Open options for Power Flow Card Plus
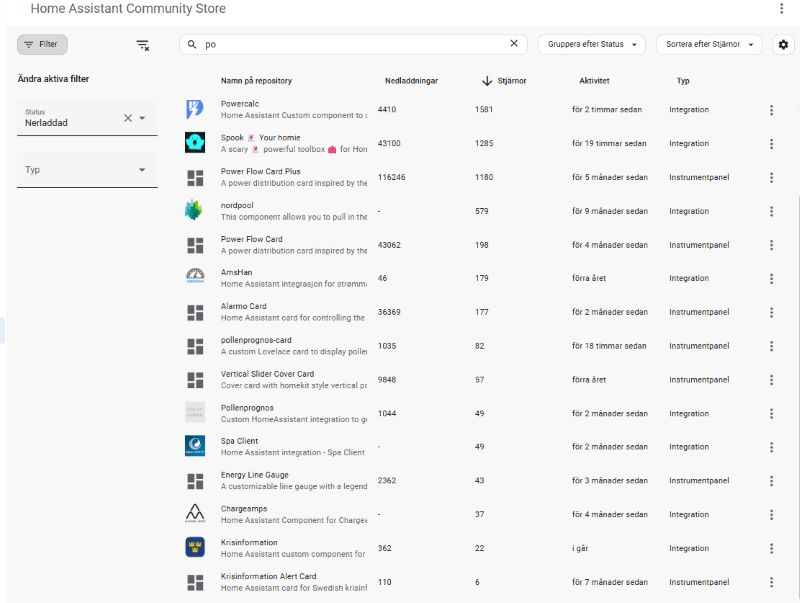The height and width of the screenshot is (603, 800). point(771,178)
